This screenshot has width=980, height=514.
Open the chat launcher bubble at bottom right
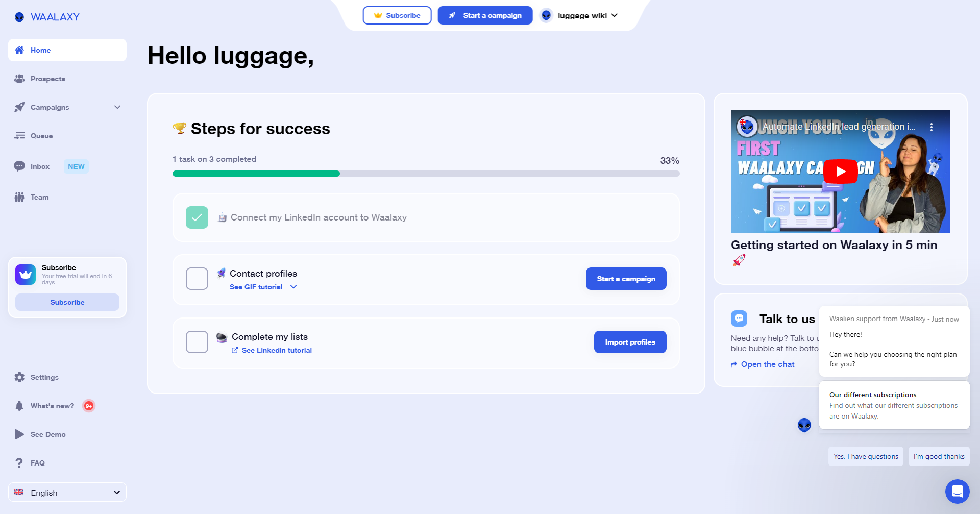point(958,492)
